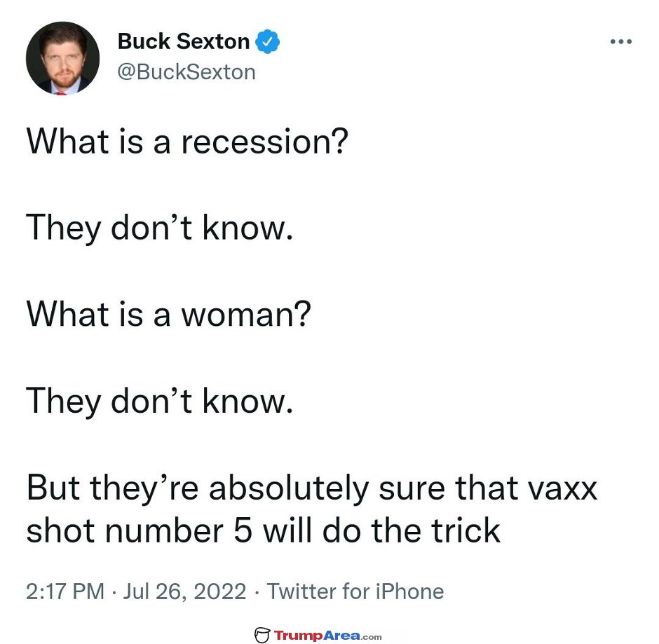
Task: Click the Buck Sexton display name
Action: [184, 41]
